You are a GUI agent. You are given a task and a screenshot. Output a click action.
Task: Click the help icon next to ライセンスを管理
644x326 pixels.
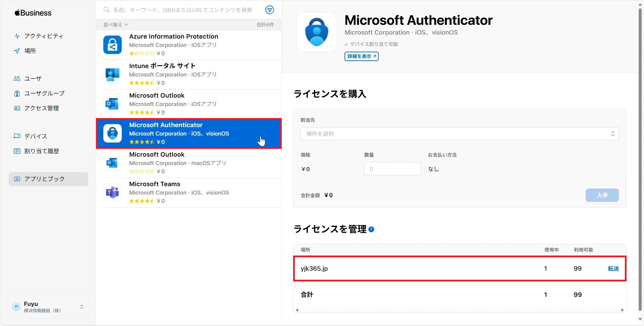click(371, 229)
